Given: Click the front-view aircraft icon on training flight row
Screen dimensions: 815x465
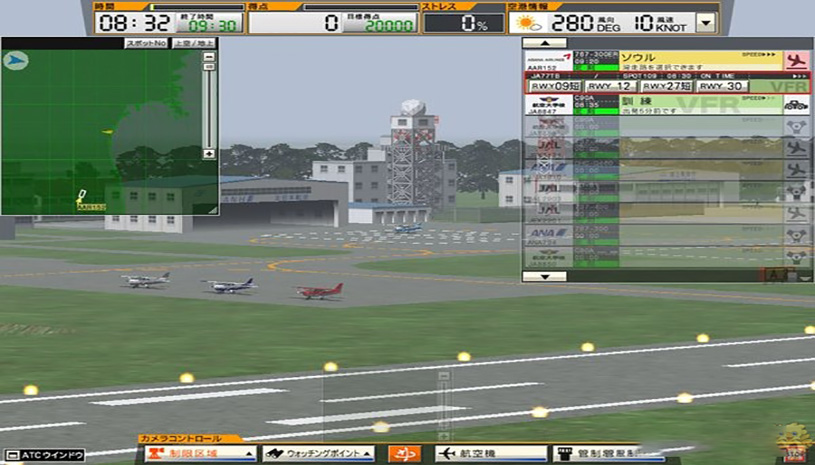Looking at the screenshot, I should pyautogui.click(x=797, y=103).
